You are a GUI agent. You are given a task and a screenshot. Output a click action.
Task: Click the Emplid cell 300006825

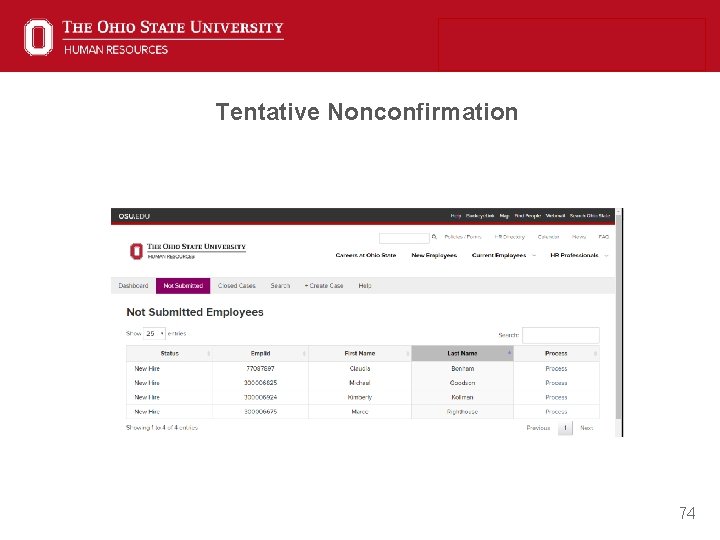click(x=260, y=383)
